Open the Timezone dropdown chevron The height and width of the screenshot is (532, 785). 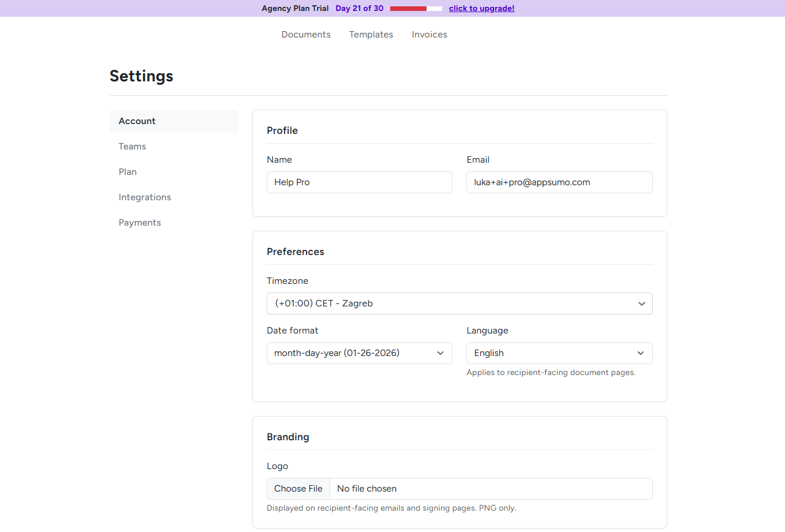[641, 303]
